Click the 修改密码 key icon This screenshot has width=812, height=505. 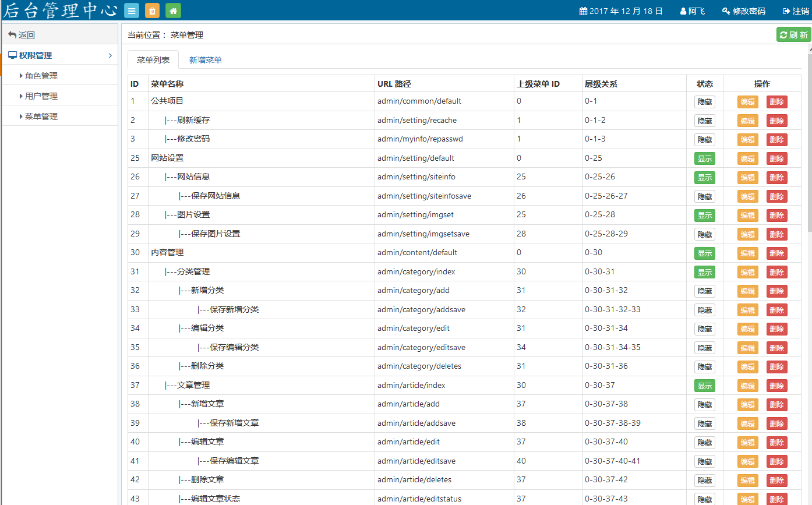click(x=726, y=11)
